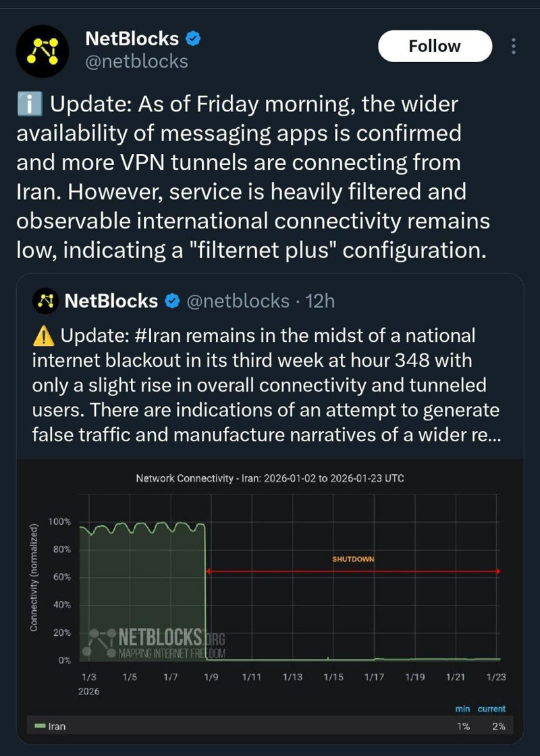Click the bold NetBlocks name in the quoted tweet
This screenshot has width=540, height=756.
(111, 301)
